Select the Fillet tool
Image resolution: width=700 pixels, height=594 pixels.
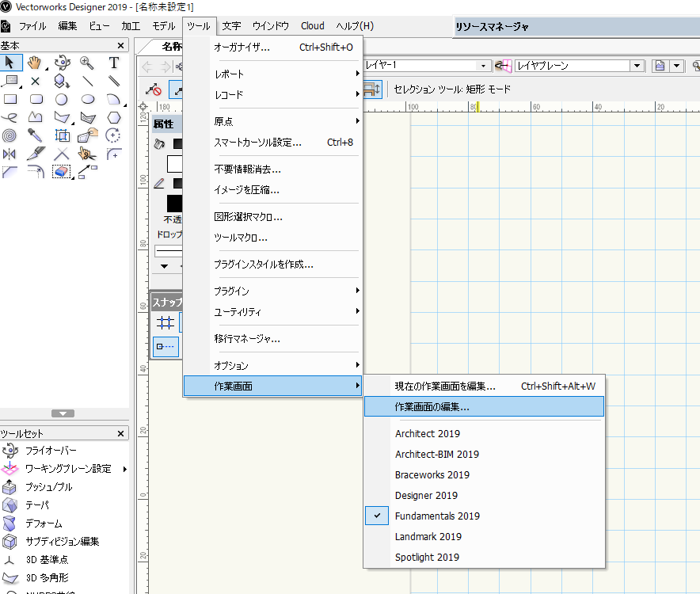(x=114, y=154)
